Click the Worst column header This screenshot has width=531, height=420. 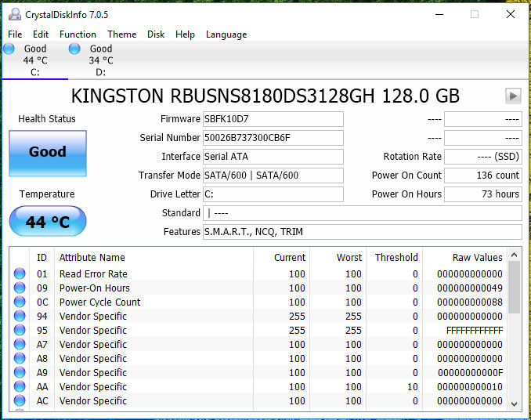coord(349,258)
